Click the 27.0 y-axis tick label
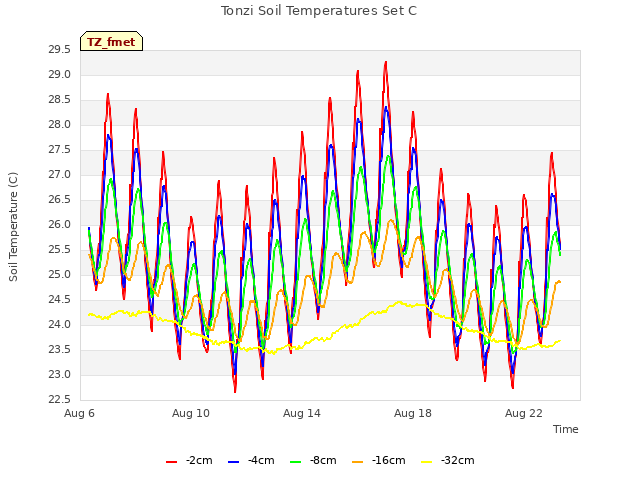Viewport: 640px width, 480px height. tap(60, 175)
